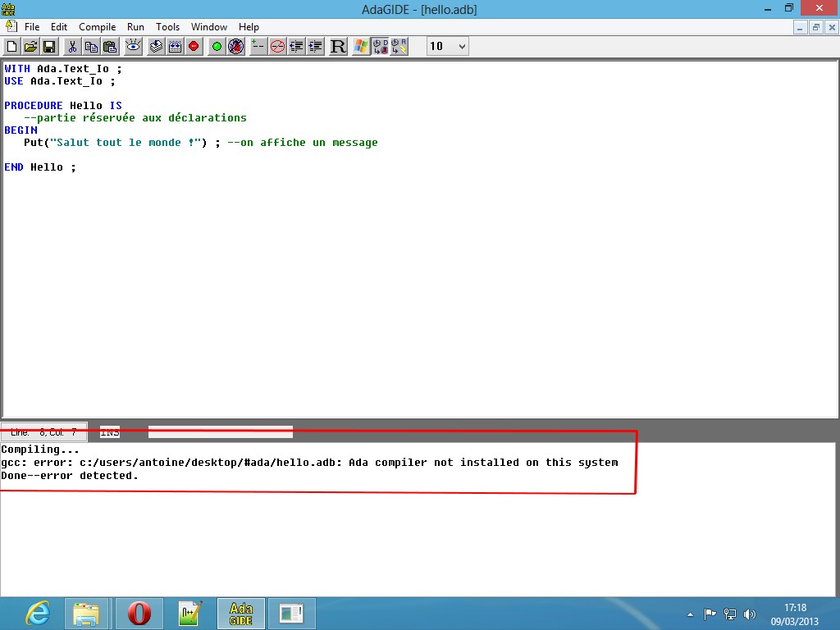Open the taskbar clock showing 17:18
The image size is (840, 630).
795,614
